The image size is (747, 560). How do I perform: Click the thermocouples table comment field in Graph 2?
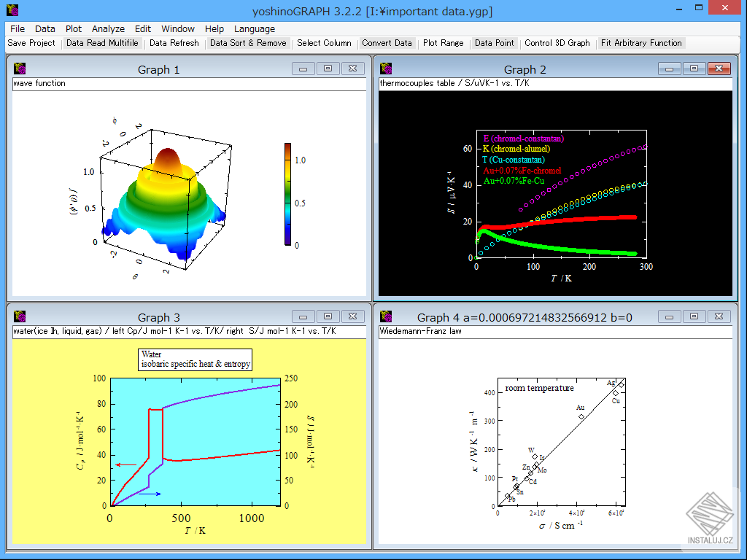click(x=555, y=84)
